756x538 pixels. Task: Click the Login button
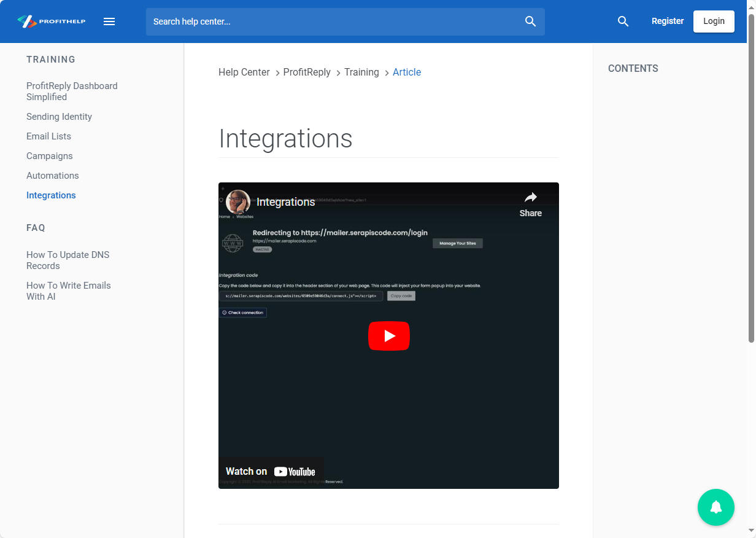714,21
